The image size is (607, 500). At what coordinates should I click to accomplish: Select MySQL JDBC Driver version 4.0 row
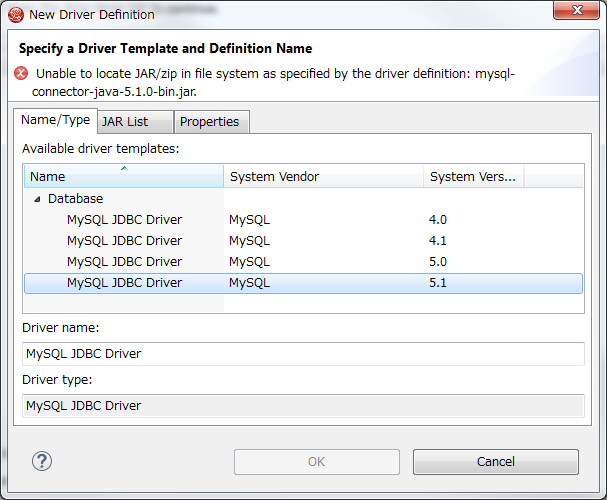pyautogui.click(x=303, y=220)
